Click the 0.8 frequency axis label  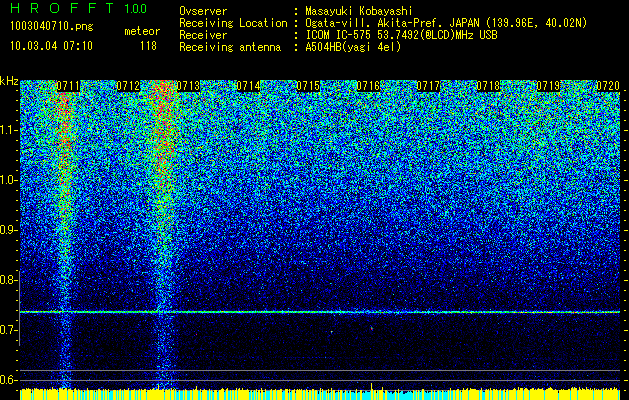[x=9, y=280]
